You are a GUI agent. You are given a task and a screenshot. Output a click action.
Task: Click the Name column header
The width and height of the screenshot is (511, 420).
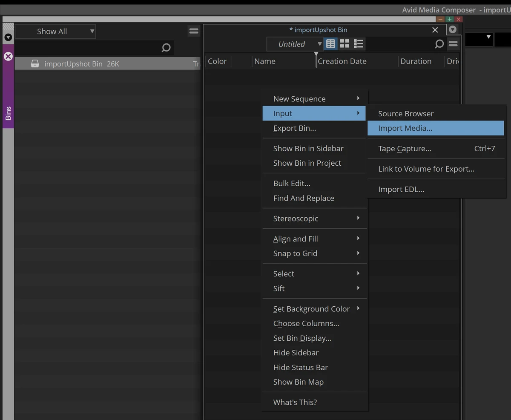pyautogui.click(x=283, y=61)
